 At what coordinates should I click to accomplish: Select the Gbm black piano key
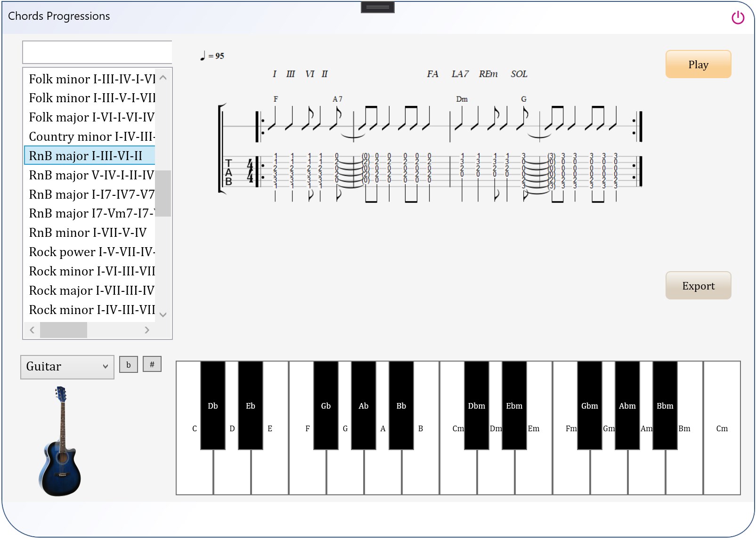pyautogui.click(x=590, y=405)
